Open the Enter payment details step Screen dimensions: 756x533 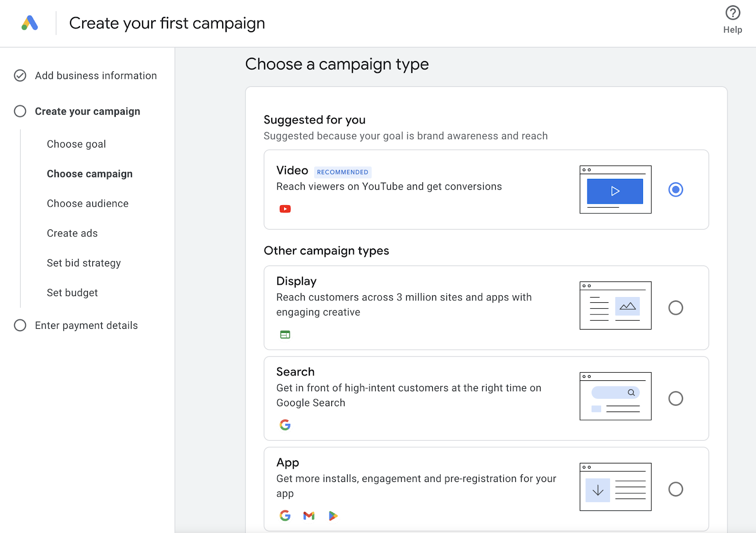[x=86, y=325]
